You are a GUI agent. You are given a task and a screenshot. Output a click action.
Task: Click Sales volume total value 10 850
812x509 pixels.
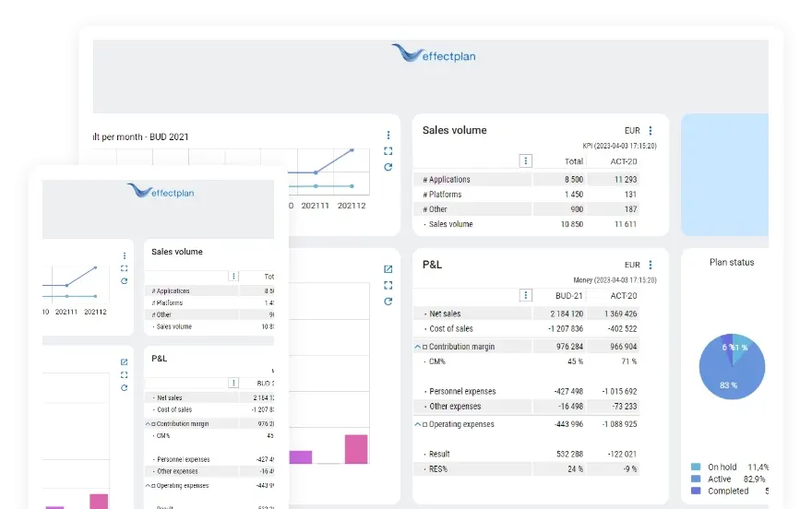click(x=572, y=224)
